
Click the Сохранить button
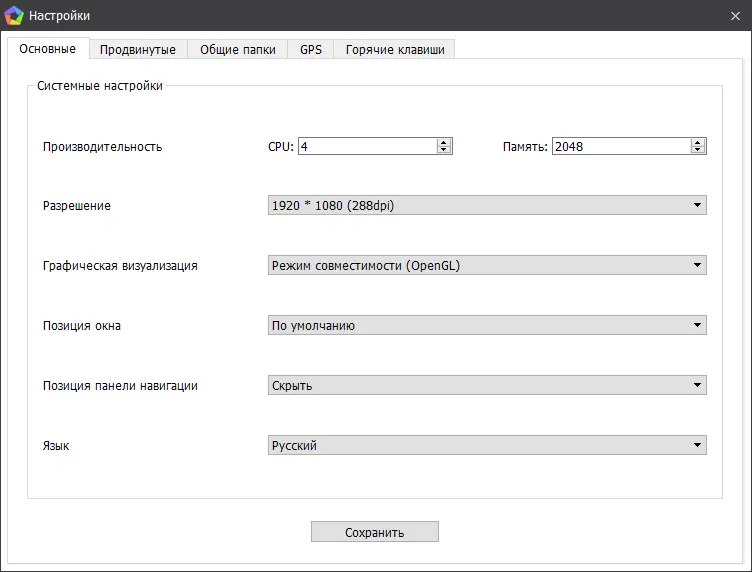375,532
